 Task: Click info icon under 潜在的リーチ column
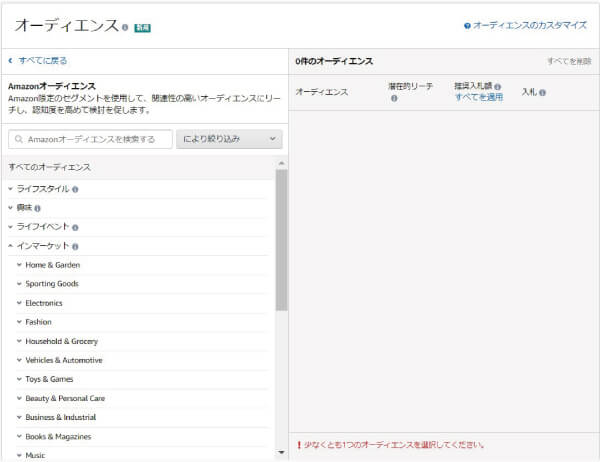pyautogui.click(x=394, y=98)
